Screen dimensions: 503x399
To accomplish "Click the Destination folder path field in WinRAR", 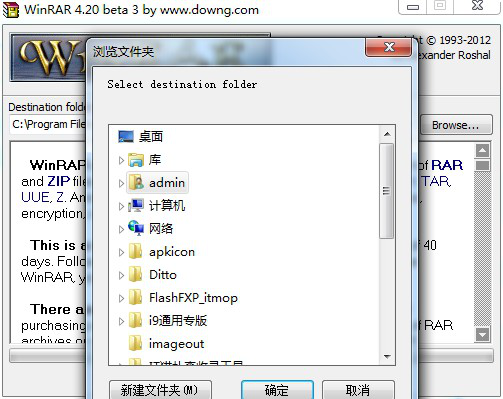I will [x=49, y=124].
